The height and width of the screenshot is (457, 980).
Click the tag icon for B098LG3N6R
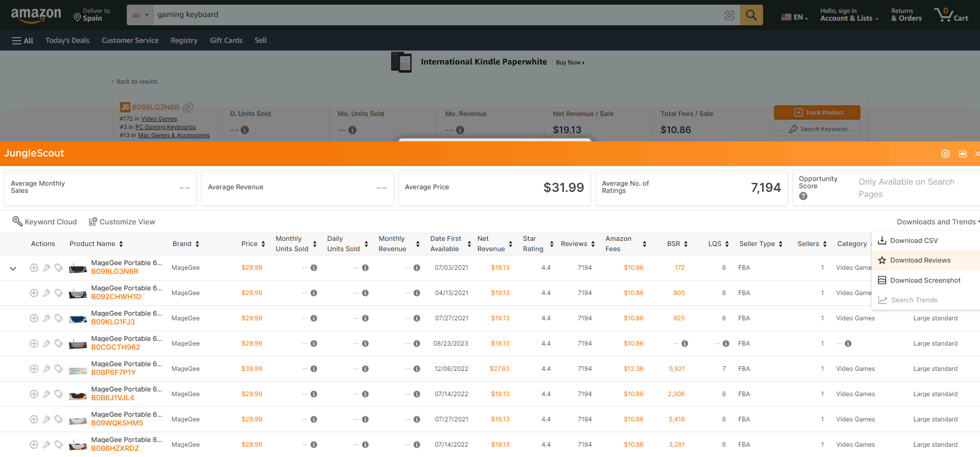59,268
